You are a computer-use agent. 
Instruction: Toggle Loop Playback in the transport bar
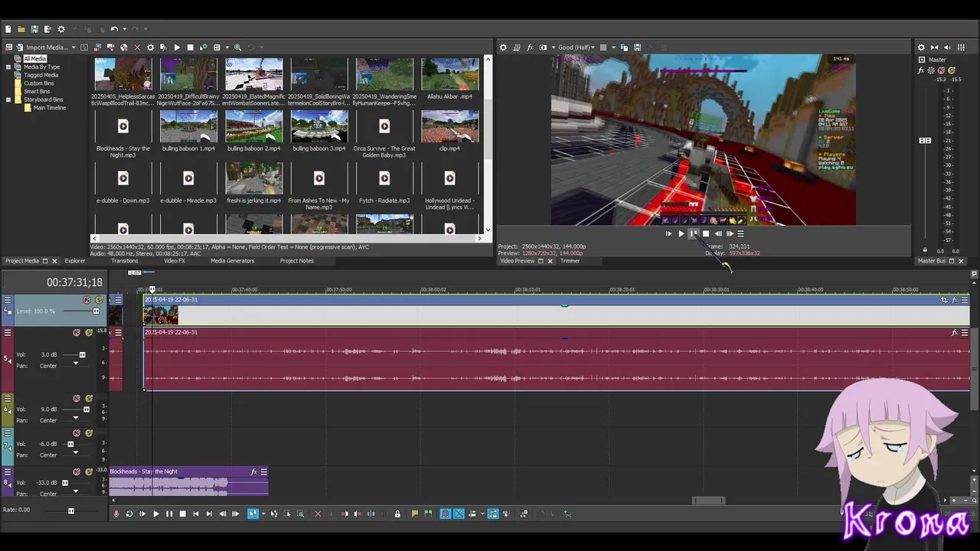129,514
